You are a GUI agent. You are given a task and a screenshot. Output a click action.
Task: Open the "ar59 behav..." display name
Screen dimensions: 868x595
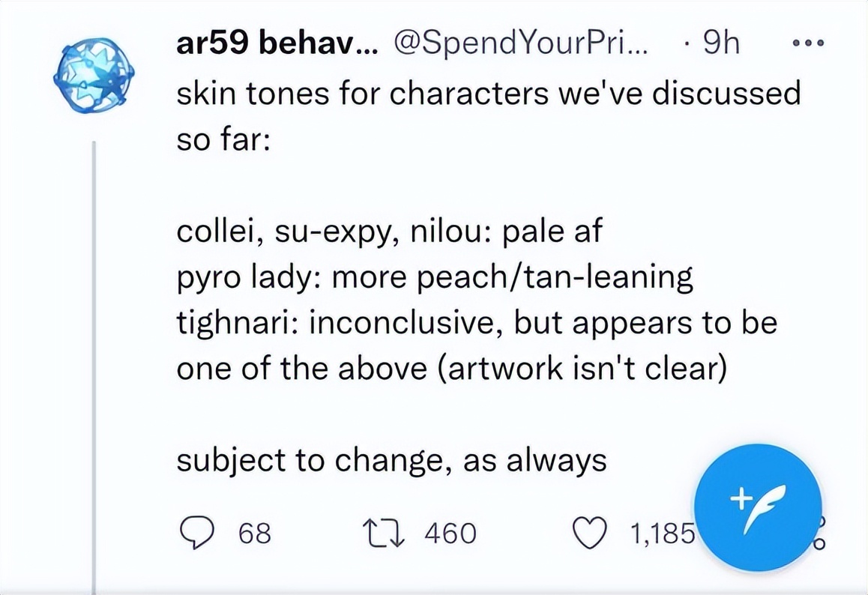277,43
